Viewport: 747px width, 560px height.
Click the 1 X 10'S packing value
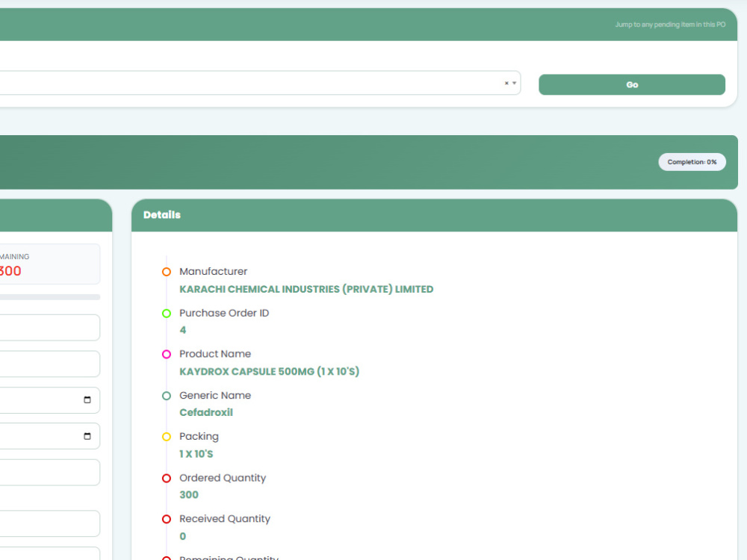[196, 454]
